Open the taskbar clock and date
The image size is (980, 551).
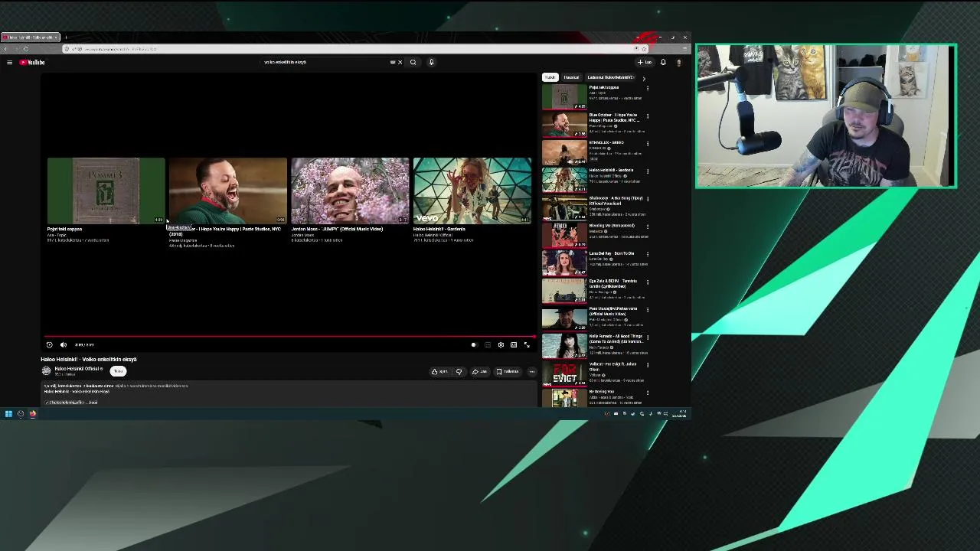point(679,414)
